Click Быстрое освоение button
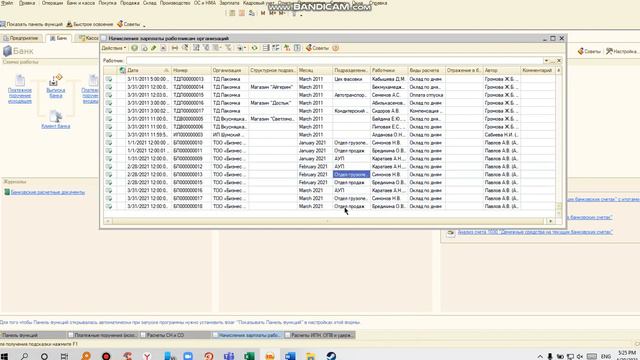Screen dimensions: 640x360 click(x=90, y=24)
